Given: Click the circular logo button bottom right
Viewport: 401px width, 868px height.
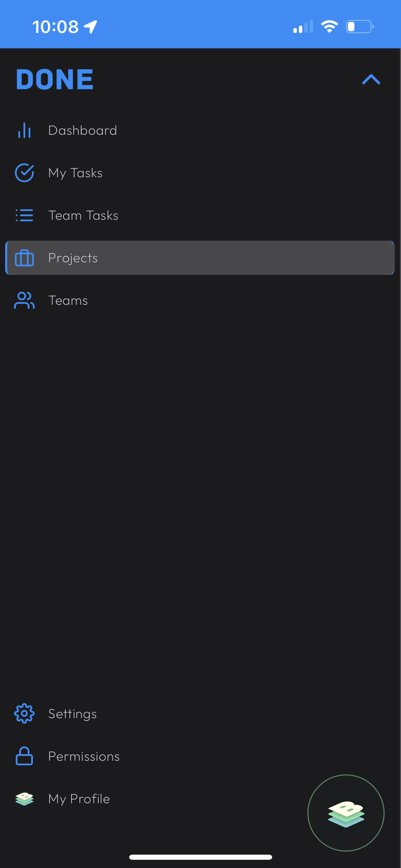Looking at the screenshot, I should (346, 812).
